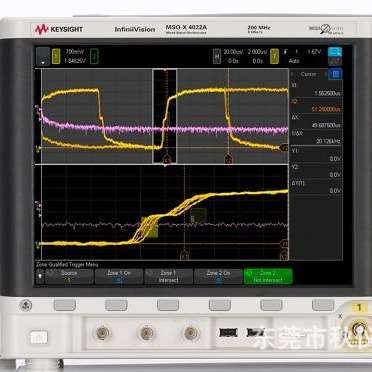Click the gray icon below the blue top-right icon
372x372 pixels.
coord(335,61)
